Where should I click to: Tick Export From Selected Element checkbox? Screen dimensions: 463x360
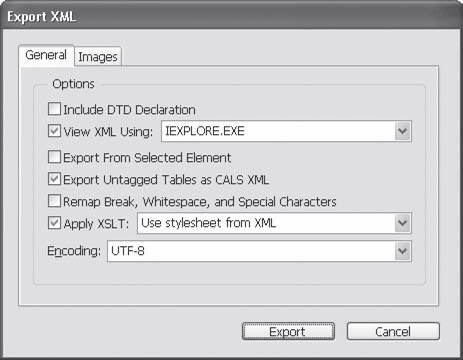click(54, 157)
